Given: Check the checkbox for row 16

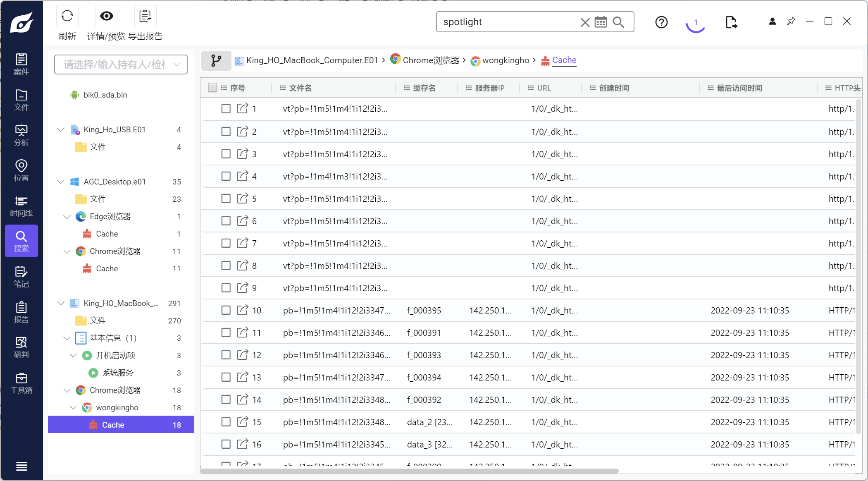Looking at the screenshot, I should point(226,444).
